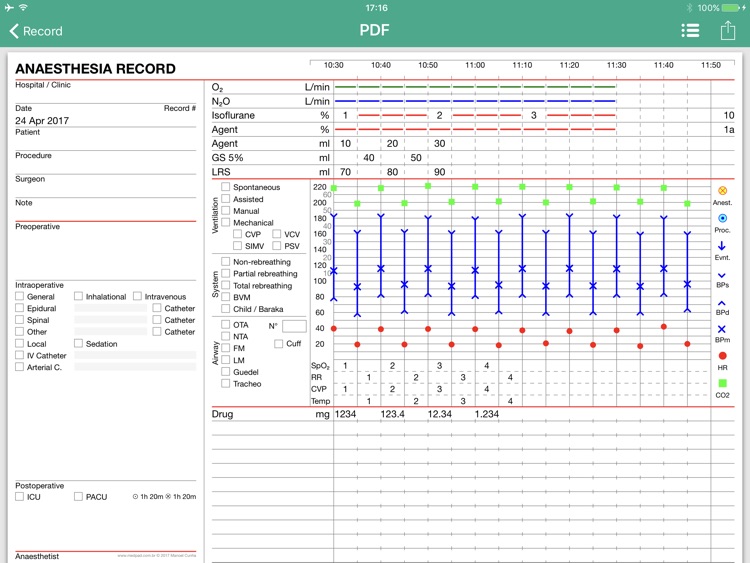The width and height of the screenshot is (750, 563).
Task: Click the 11:00 time label
Action: (475, 65)
